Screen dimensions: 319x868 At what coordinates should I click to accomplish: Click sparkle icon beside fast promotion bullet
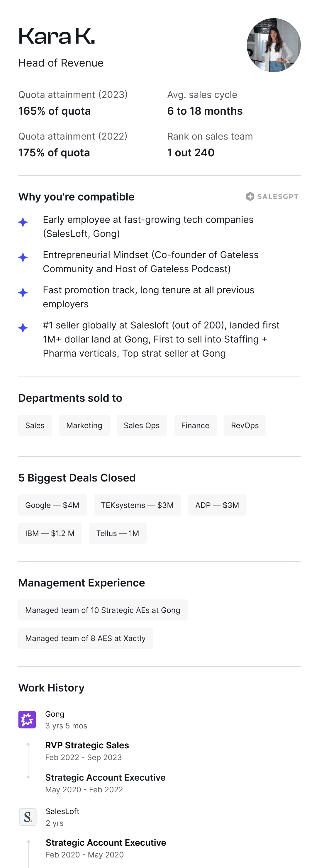[23, 292]
